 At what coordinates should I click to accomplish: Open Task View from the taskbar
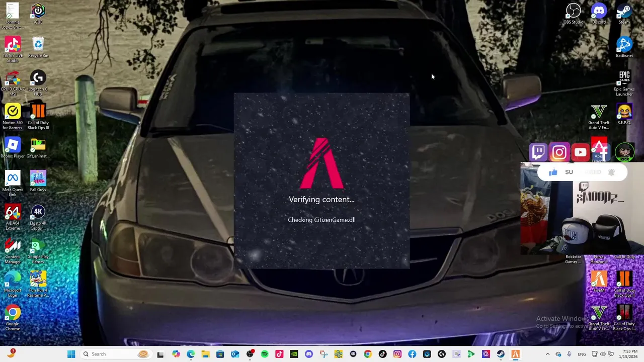[160, 354]
